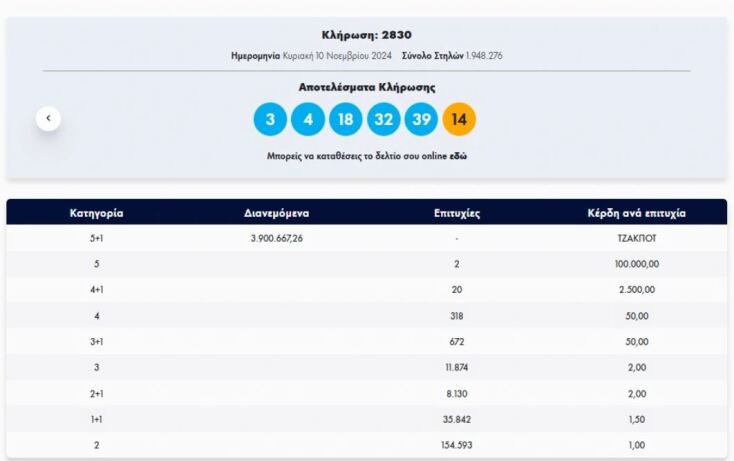
Task: Select the blue ball number 32
Action: (384, 119)
